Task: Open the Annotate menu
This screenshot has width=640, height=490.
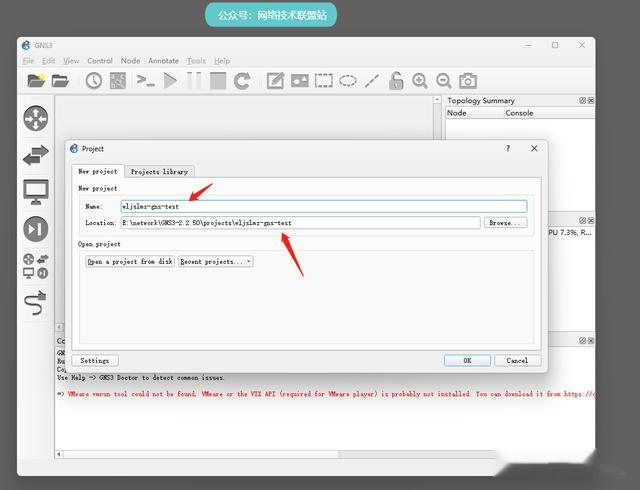Action: [163, 61]
